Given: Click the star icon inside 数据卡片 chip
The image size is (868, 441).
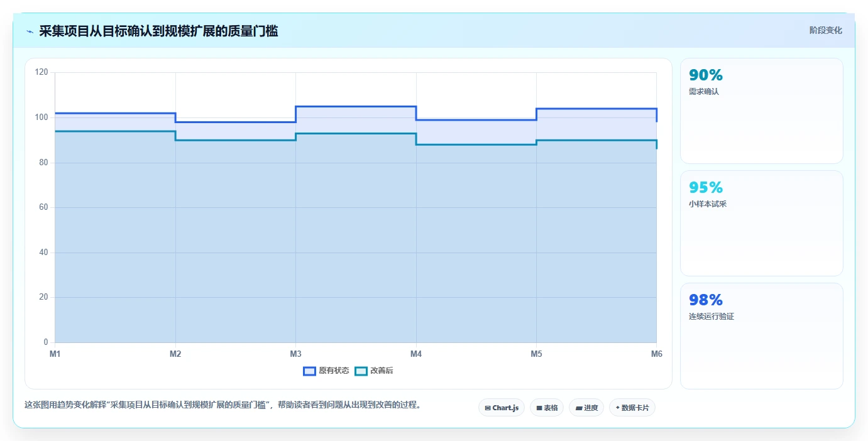Looking at the screenshot, I should tap(618, 408).
